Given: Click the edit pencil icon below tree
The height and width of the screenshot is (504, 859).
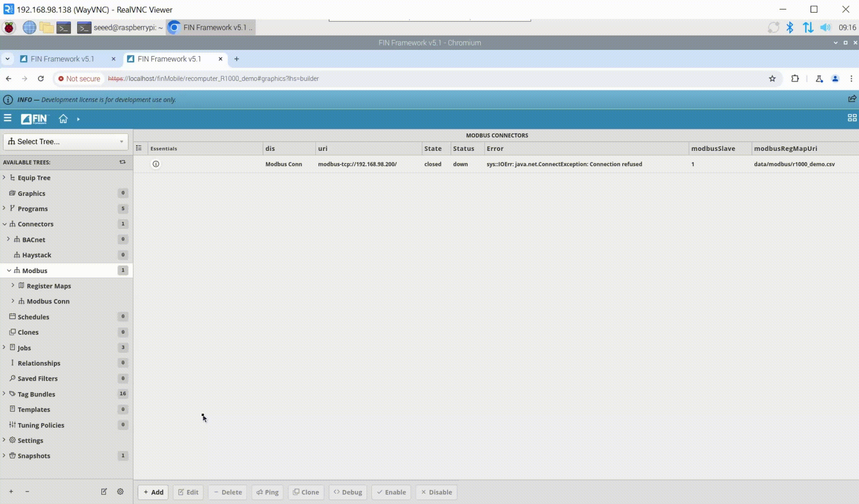Looking at the screenshot, I should 104,491.
